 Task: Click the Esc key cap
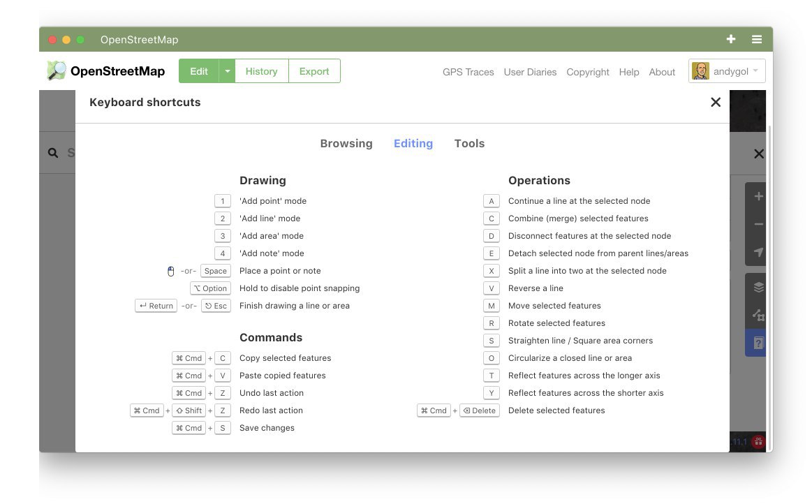click(x=216, y=306)
